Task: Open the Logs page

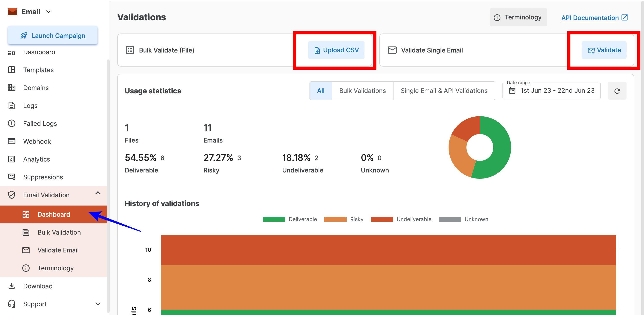Action: pyautogui.click(x=53, y=106)
